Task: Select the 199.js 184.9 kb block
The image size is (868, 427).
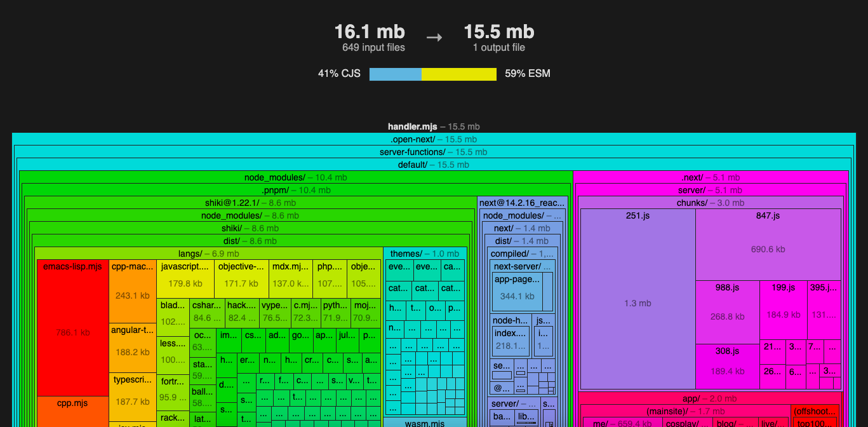Action: pos(784,310)
